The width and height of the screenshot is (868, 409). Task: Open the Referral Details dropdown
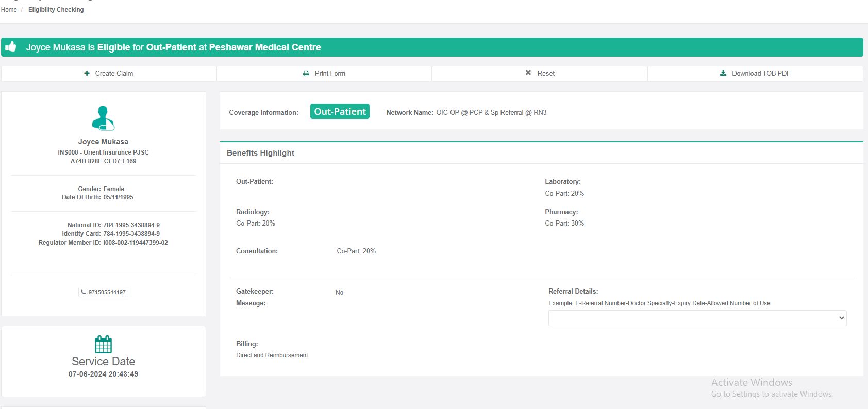[697, 318]
